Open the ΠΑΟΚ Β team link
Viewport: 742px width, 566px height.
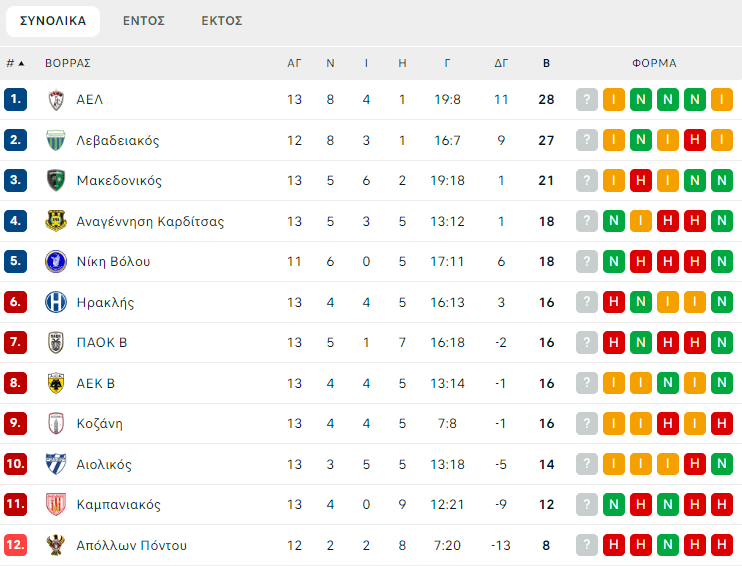coord(102,343)
